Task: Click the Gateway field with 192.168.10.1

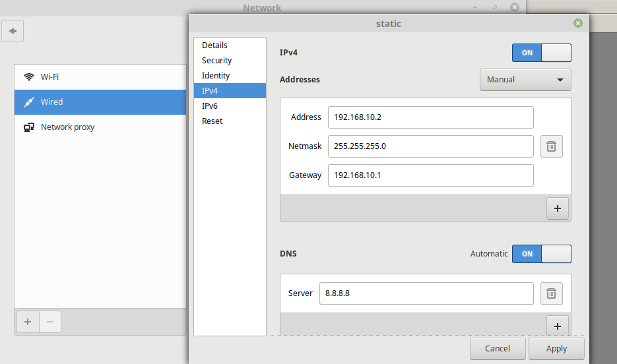Action: click(x=430, y=175)
